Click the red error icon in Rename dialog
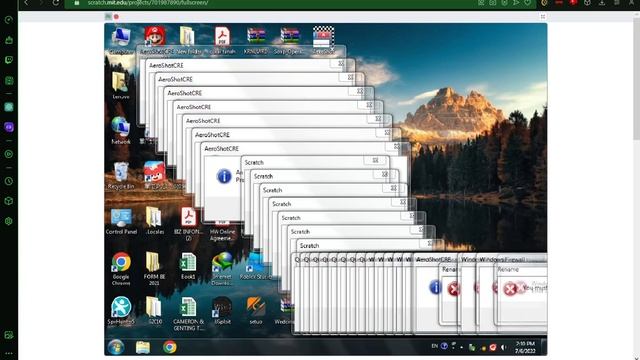The height and width of the screenshot is (360, 640). (510, 289)
